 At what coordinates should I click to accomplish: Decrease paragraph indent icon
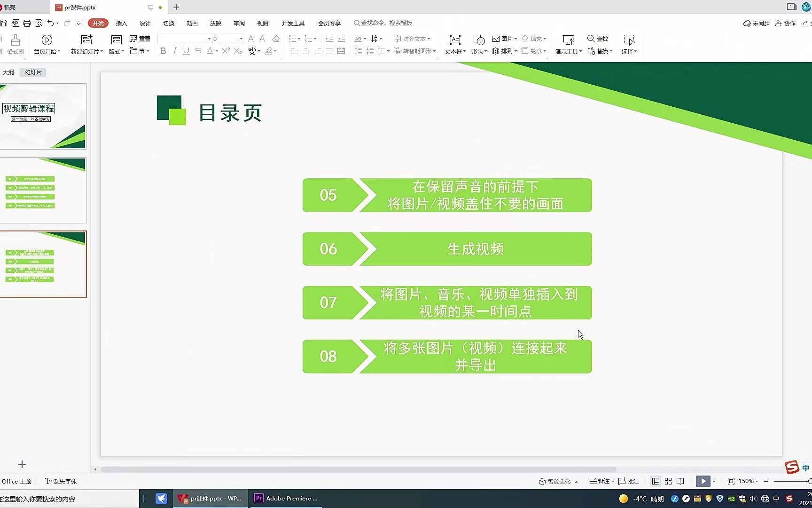click(x=329, y=39)
